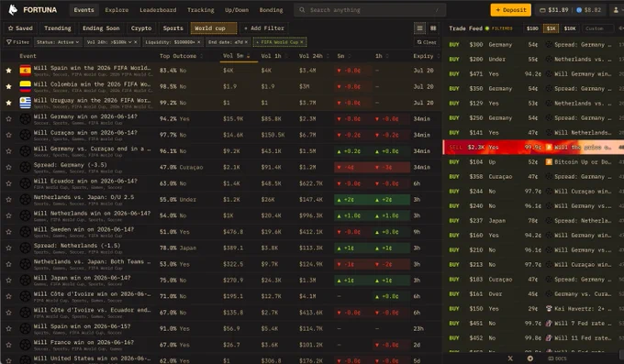Click the Custom trade size input

pyautogui.click(x=598, y=28)
